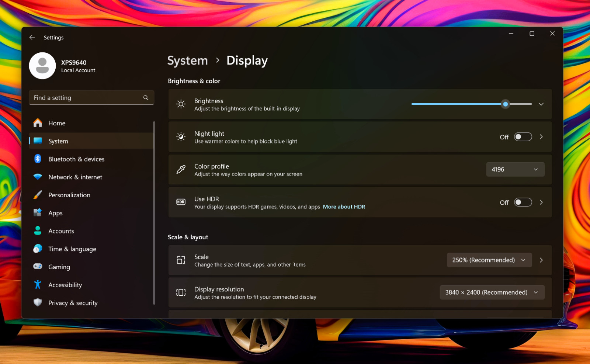Click the Accessibility figure icon
590x364 pixels.
click(x=38, y=284)
